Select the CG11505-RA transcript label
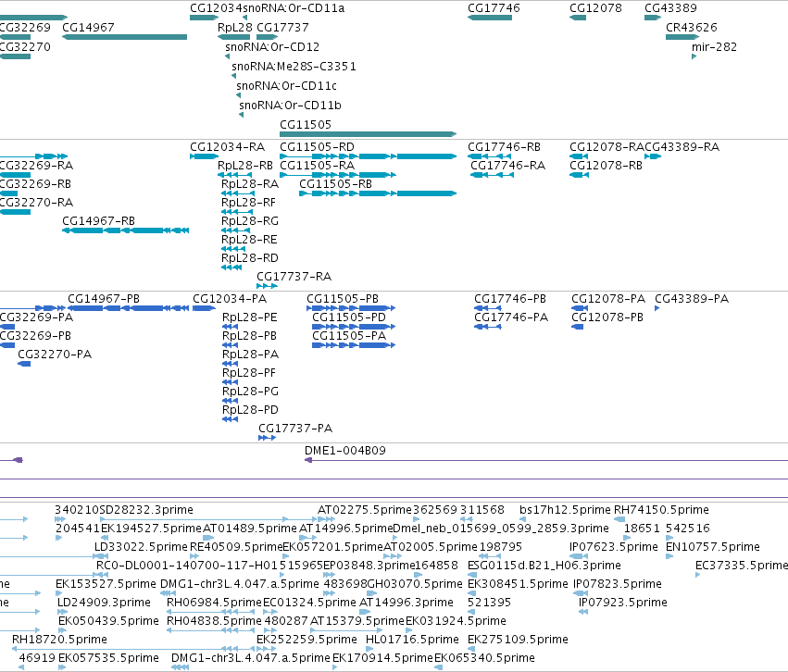The height and width of the screenshot is (672, 788). pos(317,166)
